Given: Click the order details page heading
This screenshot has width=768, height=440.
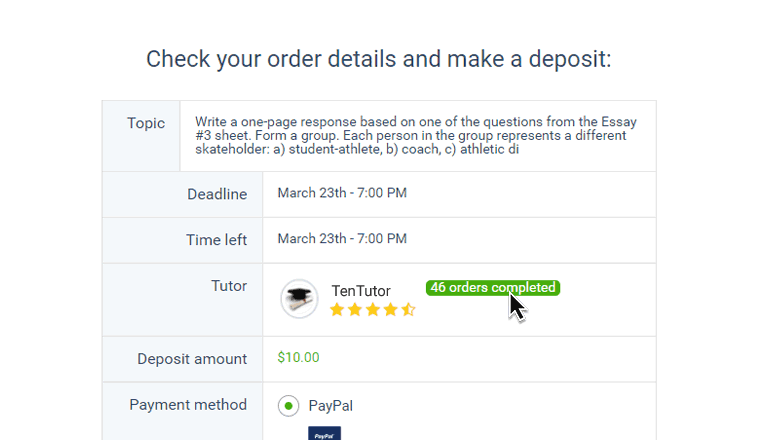Looking at the screenshot, I should 378,59.
